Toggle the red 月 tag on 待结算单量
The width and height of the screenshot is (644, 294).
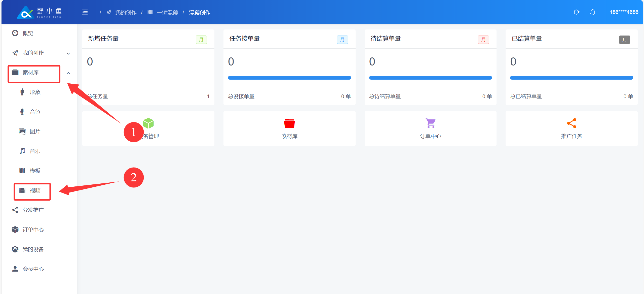[483, 40]
